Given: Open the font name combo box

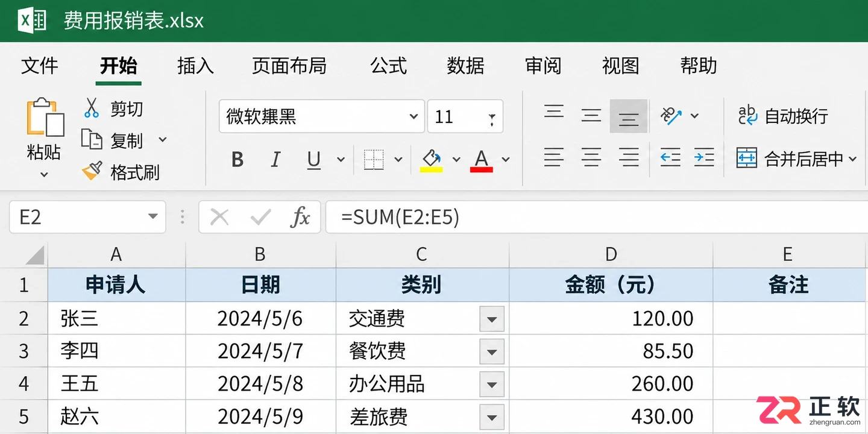Looking at the screenshot, I should [322, 116].
